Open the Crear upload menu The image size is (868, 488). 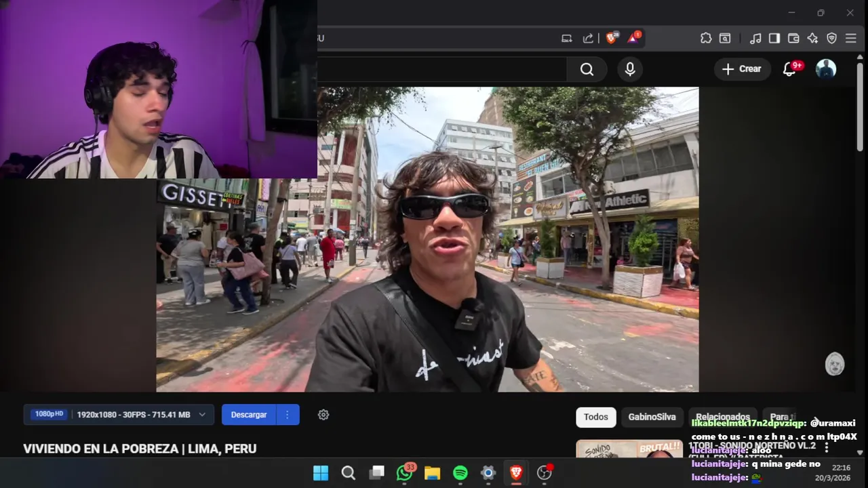741,69
